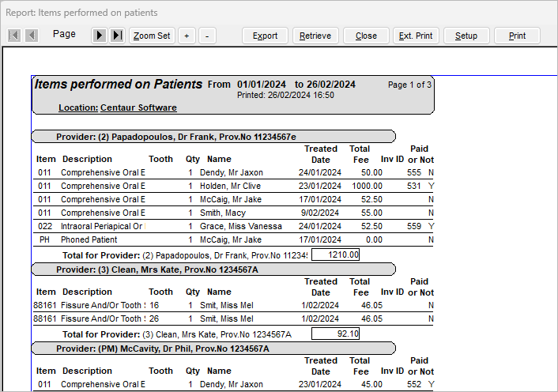Zoom in with the plus button
Screen dimensions: 558x392
pyautogui.click(x=187, y=36)
